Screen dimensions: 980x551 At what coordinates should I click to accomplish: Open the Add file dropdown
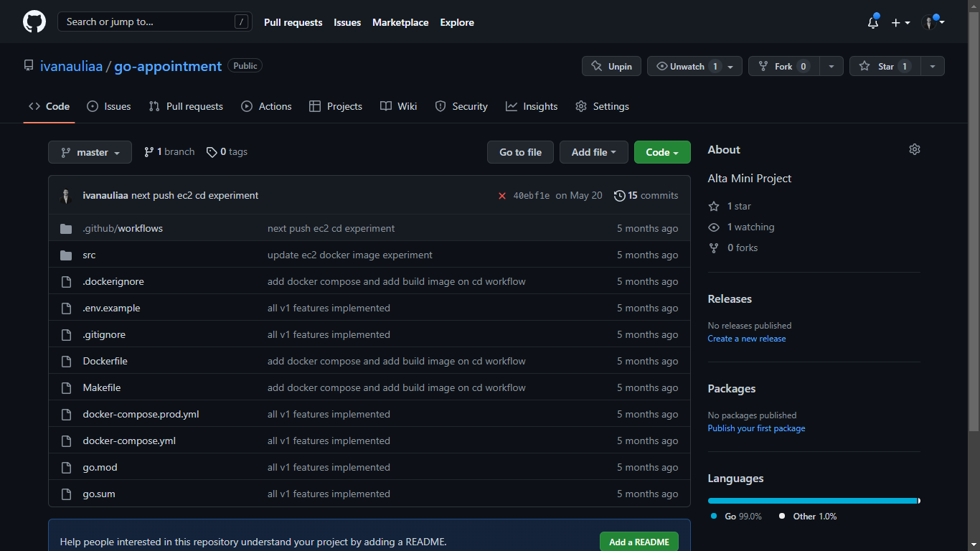[x=593, y=152]
